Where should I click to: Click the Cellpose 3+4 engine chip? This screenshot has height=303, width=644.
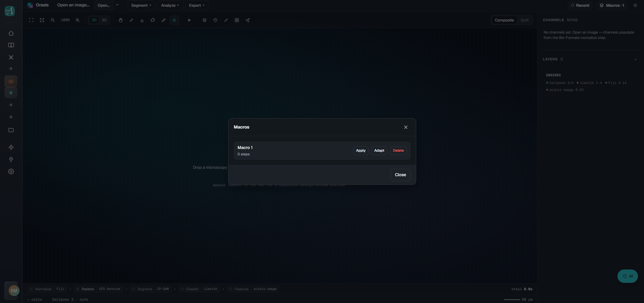[x=560, y=83]
